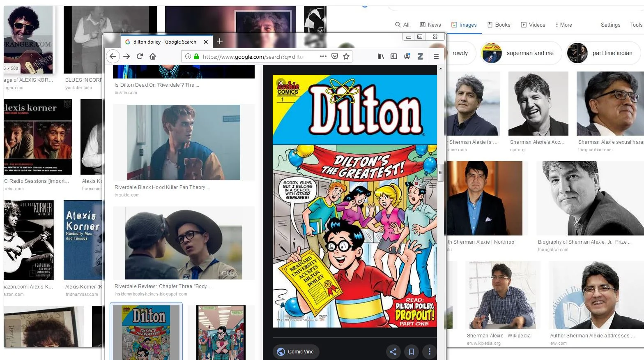Go back in the Firefox window
This screenshot has height=360, width=644.
point(113,56)
